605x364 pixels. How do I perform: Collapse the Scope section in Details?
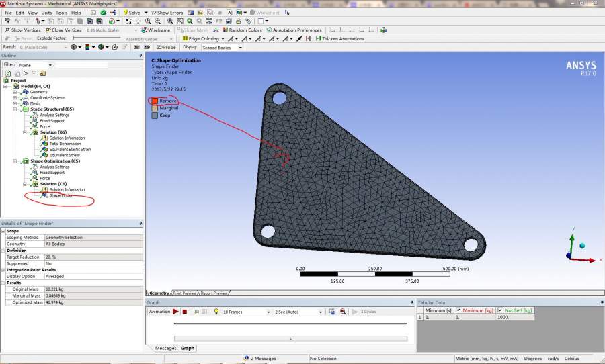pyautogui.click(x=3, y=231)
